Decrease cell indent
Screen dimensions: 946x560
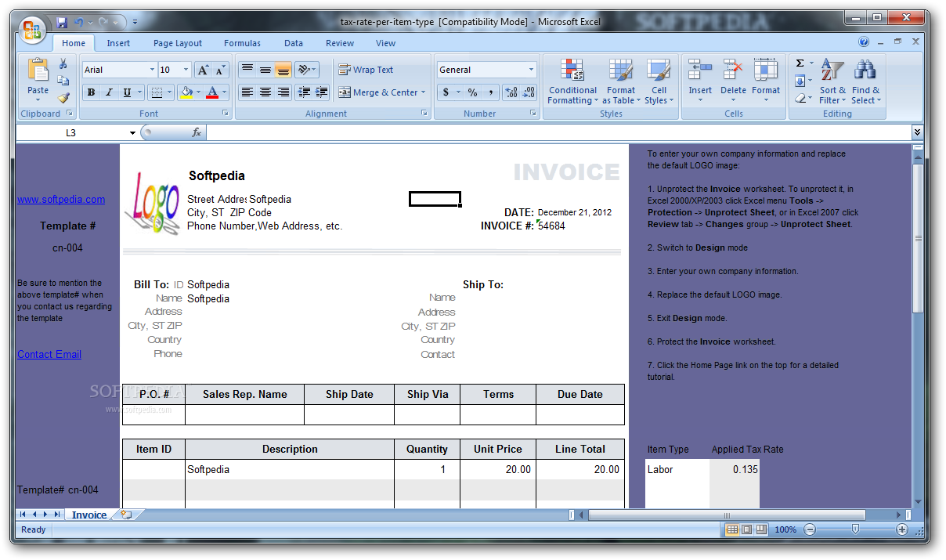pyautogui.click(x=304, y=92)
